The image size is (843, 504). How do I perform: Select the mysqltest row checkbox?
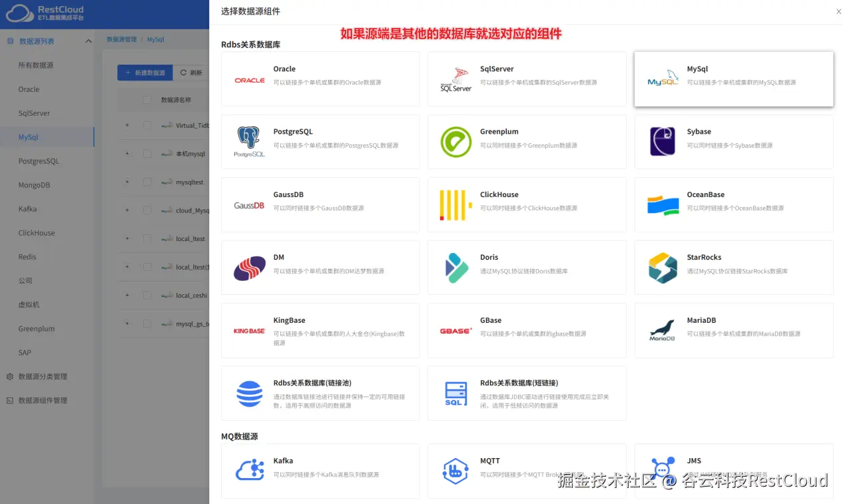point(147,182)
